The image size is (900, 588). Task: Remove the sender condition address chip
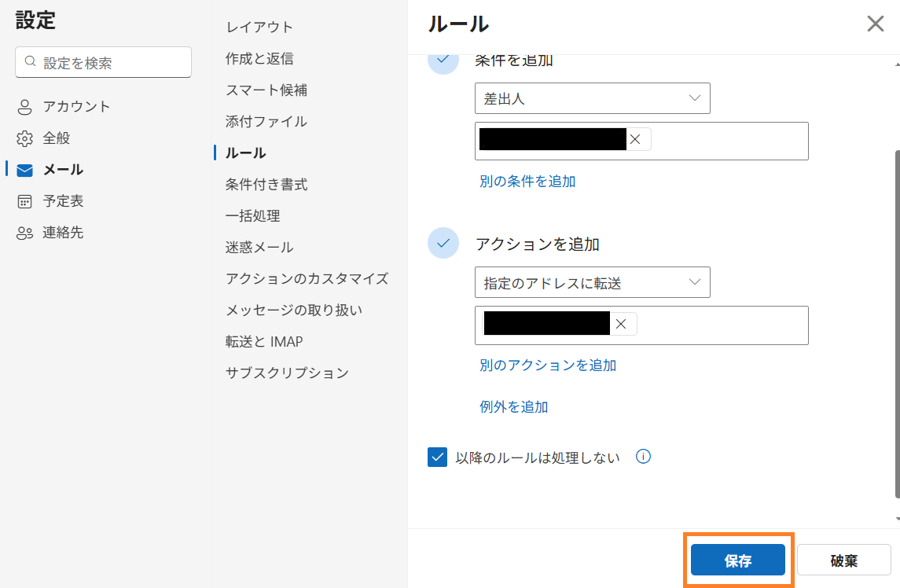(x=635, y=140)
